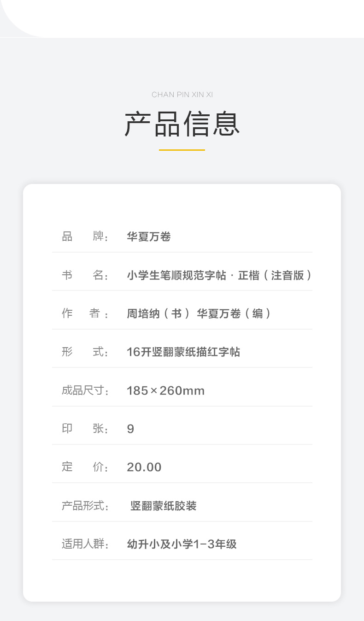Select the 印张 label
This screenshot has height=621, width=364.
click(x=85, y=429)
